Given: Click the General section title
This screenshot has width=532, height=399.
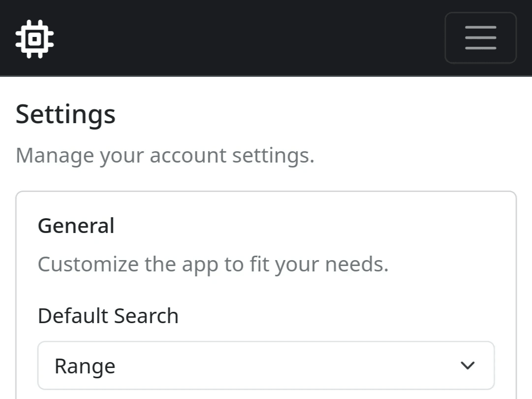Looking at the screenshot, I should 76,226.
